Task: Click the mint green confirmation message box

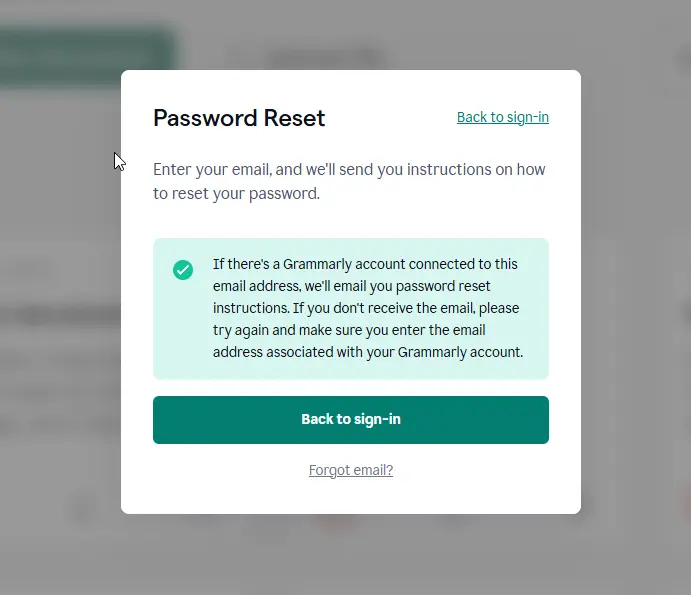Action: [351, 309]
